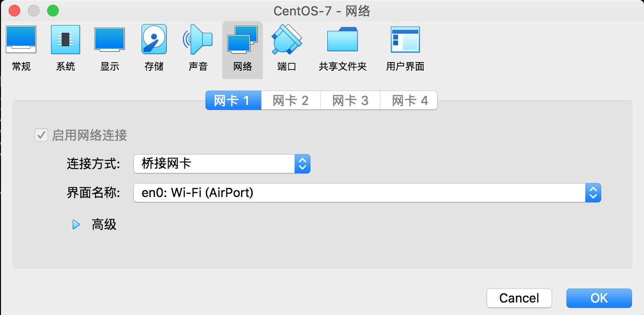Screen dimensions: 644x315
Task: Click the Cancel button
Action: [519, 298]
